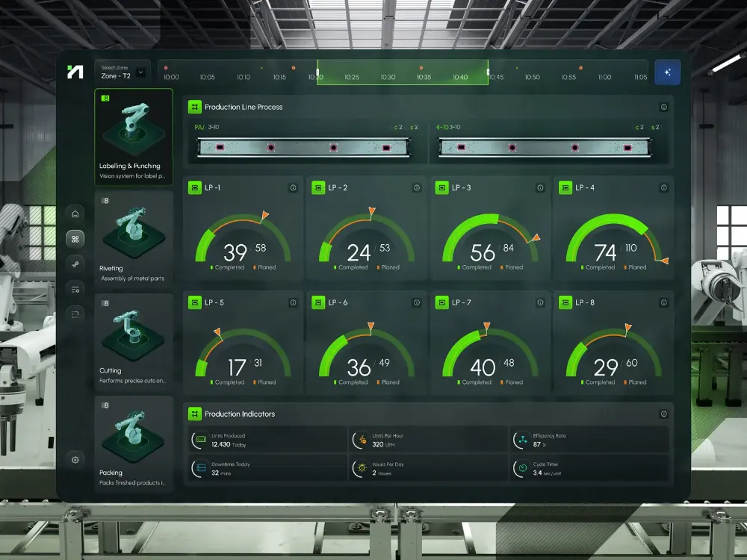This screenshot has height=560, width=747.
Task: Click the list-settings sidebar icon
Action: click(75, 289)
